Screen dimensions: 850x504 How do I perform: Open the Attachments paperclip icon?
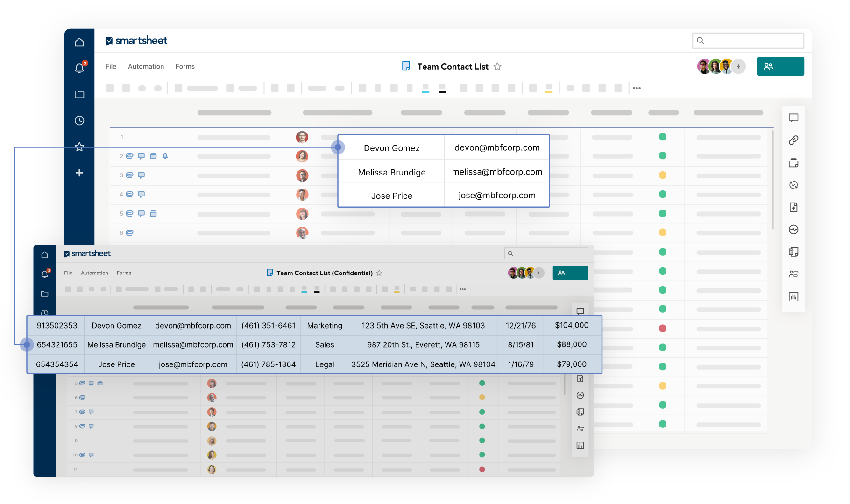point(793,140)
